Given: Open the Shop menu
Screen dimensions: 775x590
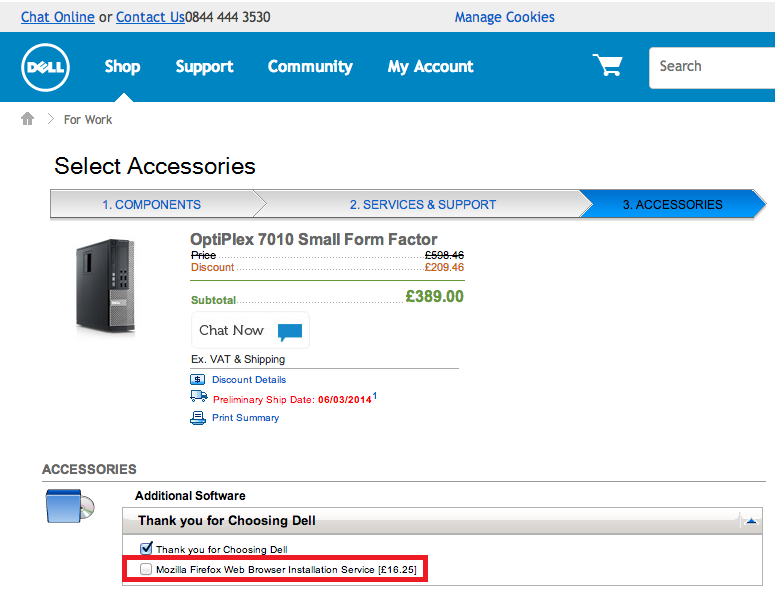Looking at the screenshot, I should pyautogui.click(x=122, y=67).
